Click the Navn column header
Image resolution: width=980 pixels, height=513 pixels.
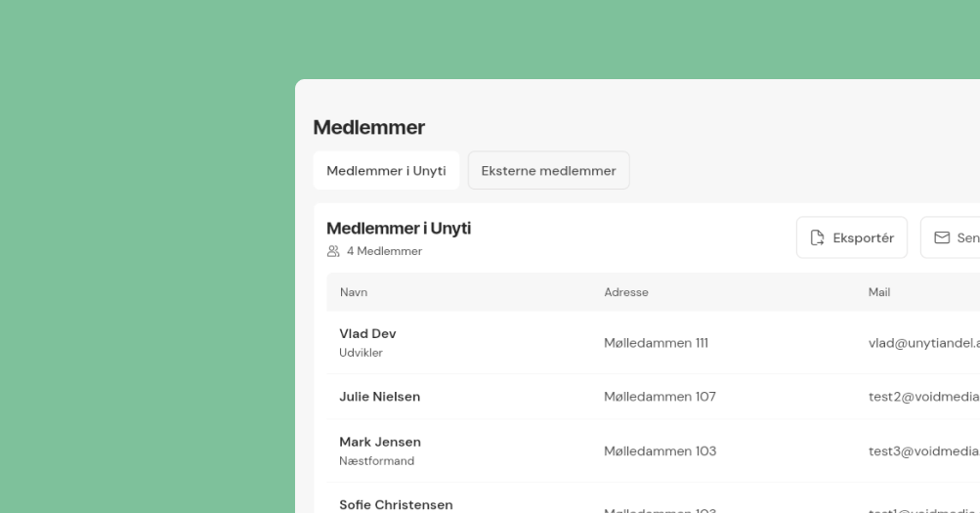[x=354, y=292]
